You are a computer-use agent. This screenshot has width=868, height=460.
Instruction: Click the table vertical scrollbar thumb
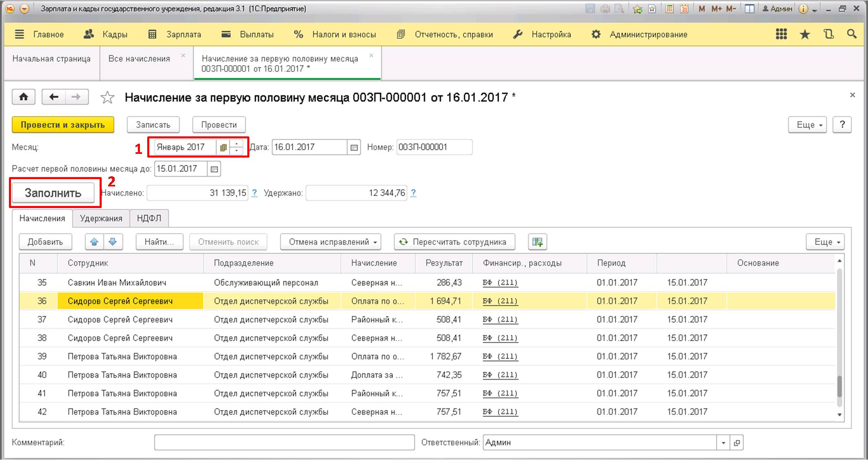(x=839, y=387)
